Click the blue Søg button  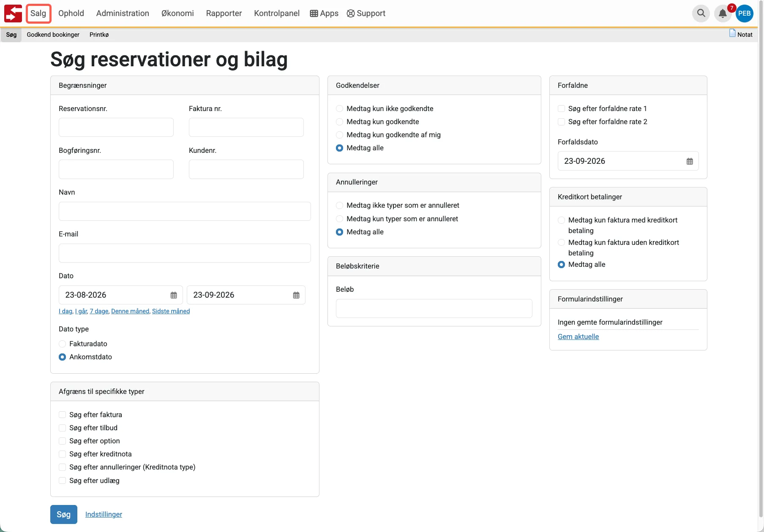point(64,515)
